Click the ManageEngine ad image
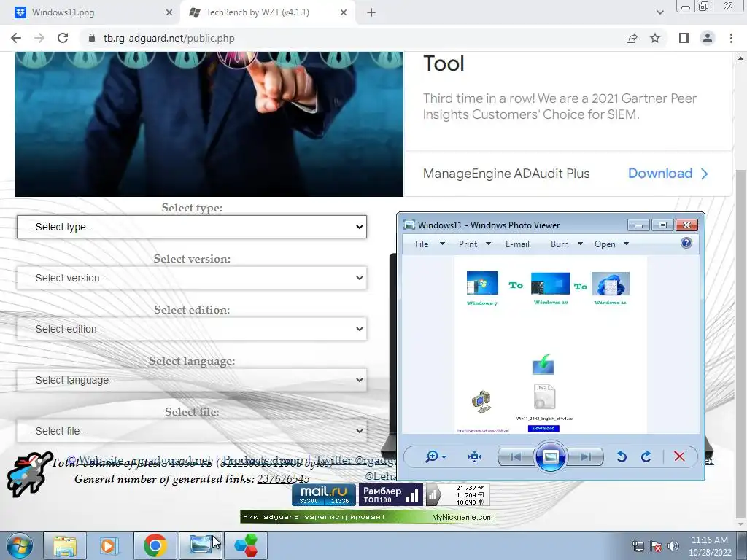747x560 pixels. pyautogui.click(x=209, y=124)
